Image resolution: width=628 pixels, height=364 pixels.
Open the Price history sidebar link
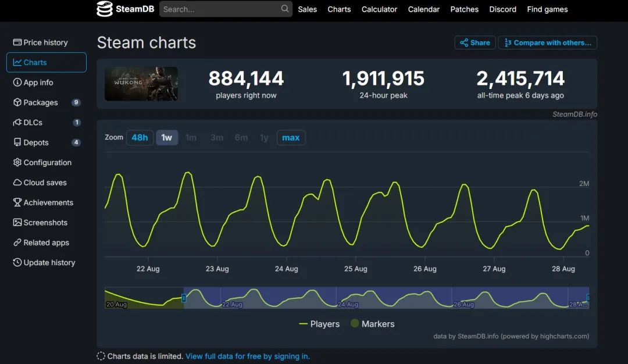click(x=47, y=42)
